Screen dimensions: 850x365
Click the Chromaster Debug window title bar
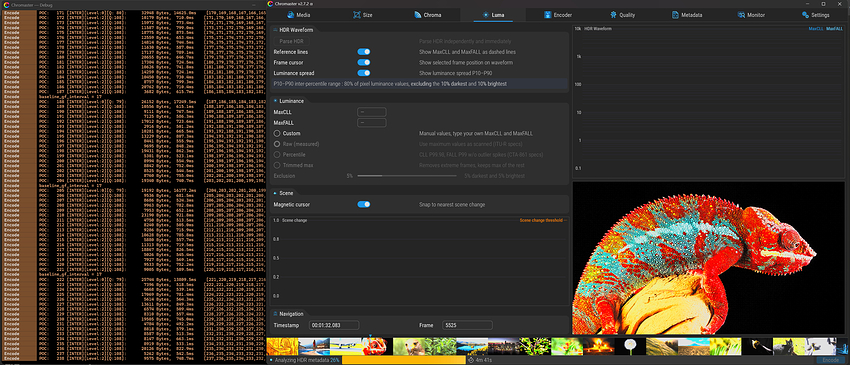[x=133, y=4]
